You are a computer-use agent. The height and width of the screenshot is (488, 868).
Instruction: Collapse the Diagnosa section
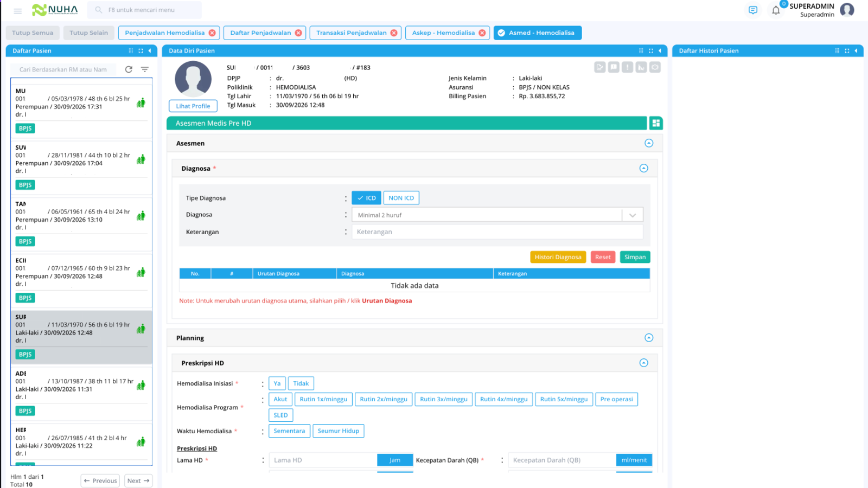pyautogui.click(x=644, y=168)
